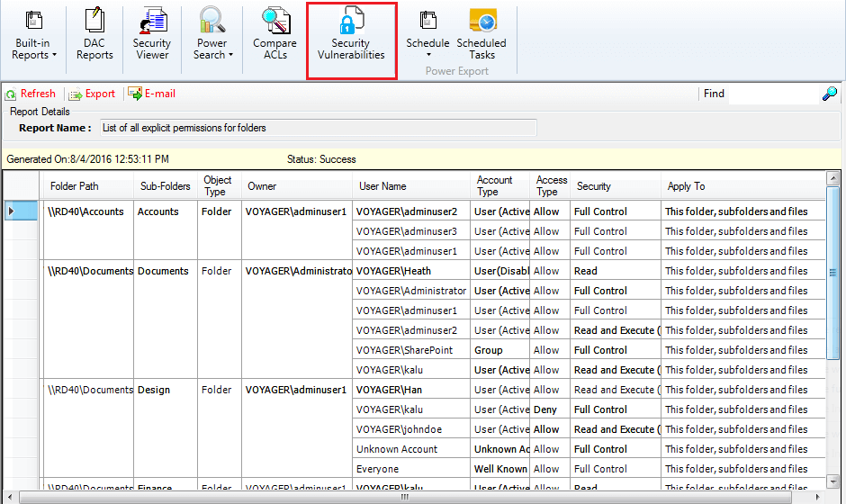The image size is (846, 504).
Task: Click the Export link text
Action: pyautogui.click(x=101, y=94)
